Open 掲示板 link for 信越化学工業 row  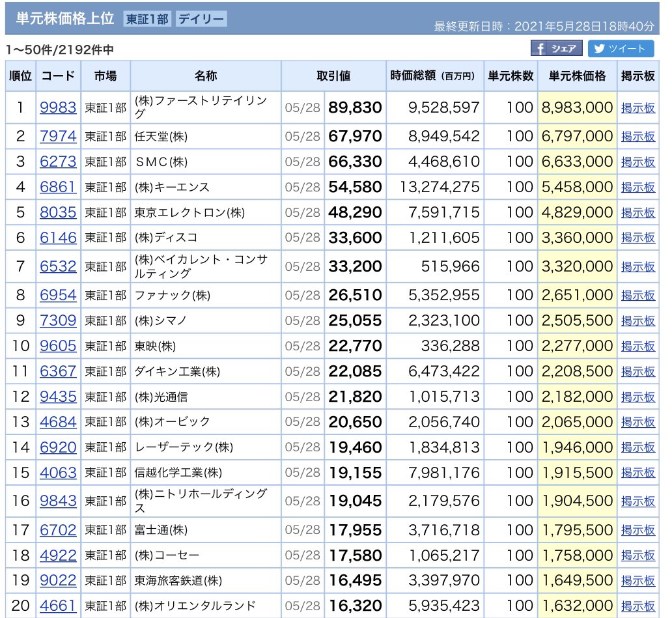tap(638, 472)
